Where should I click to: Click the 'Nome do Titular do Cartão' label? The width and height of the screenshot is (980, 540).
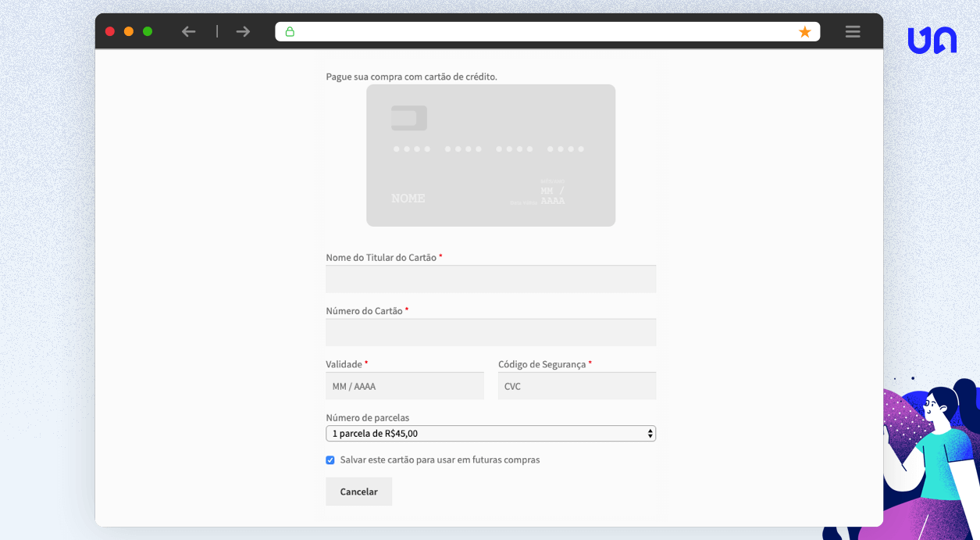click(381, 257)
